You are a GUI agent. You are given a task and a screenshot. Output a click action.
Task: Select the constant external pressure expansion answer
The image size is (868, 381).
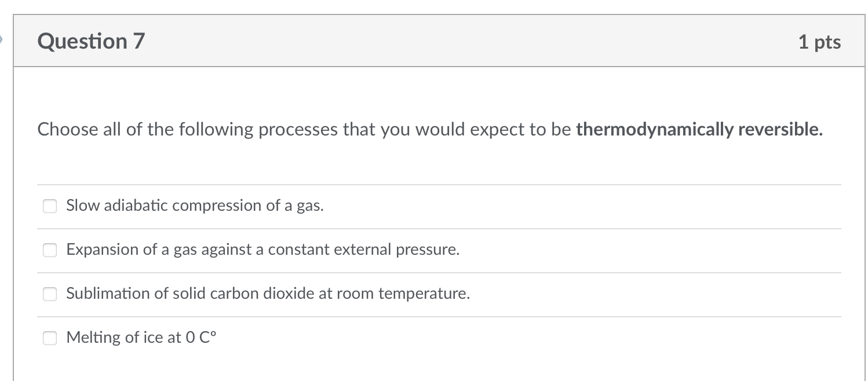pyautogui.click(x=49, y=250)
